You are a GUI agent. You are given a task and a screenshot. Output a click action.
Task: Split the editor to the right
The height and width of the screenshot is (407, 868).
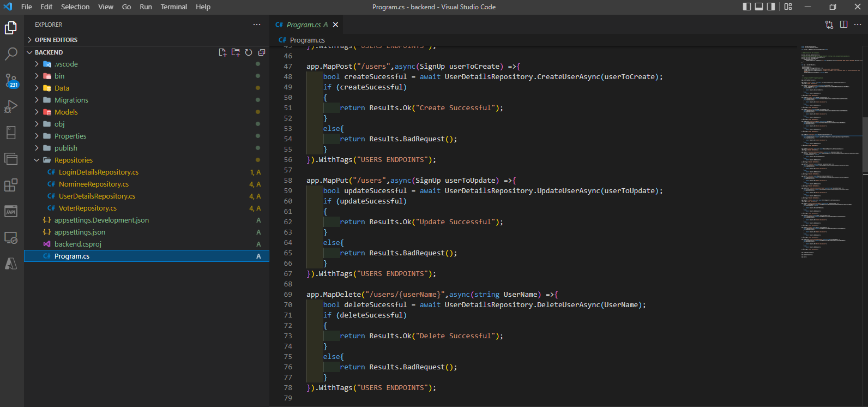coord(843,25)
